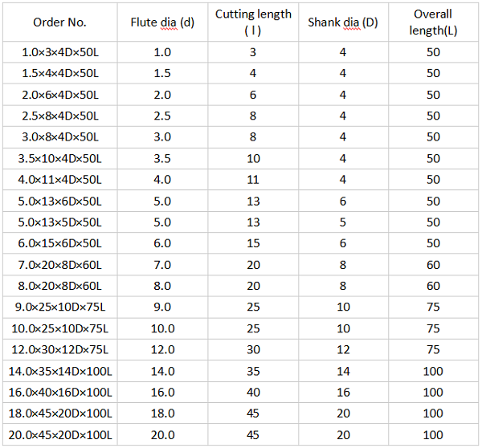Select the 20.0×45×20D×100L order cell

(60, 436)
